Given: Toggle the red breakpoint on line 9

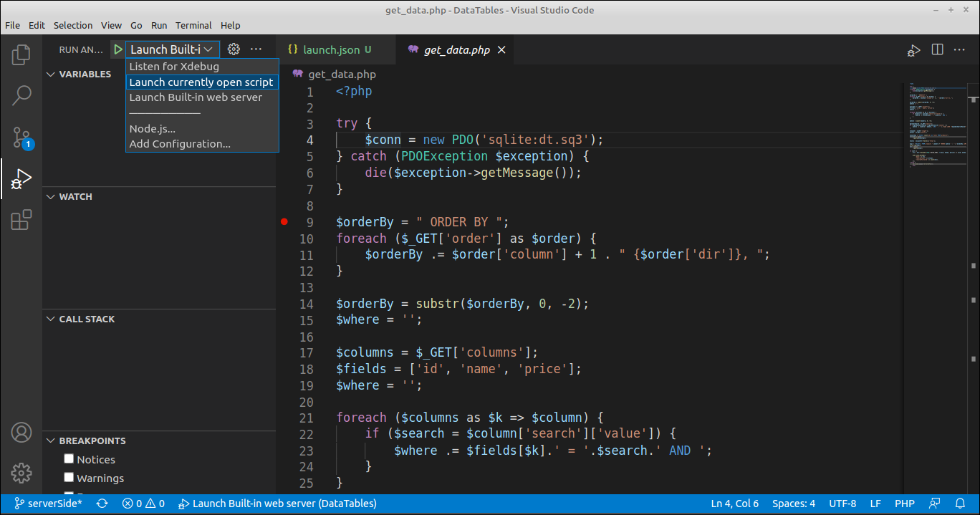Looking at the screenshot, I should (x=284, y=222).
